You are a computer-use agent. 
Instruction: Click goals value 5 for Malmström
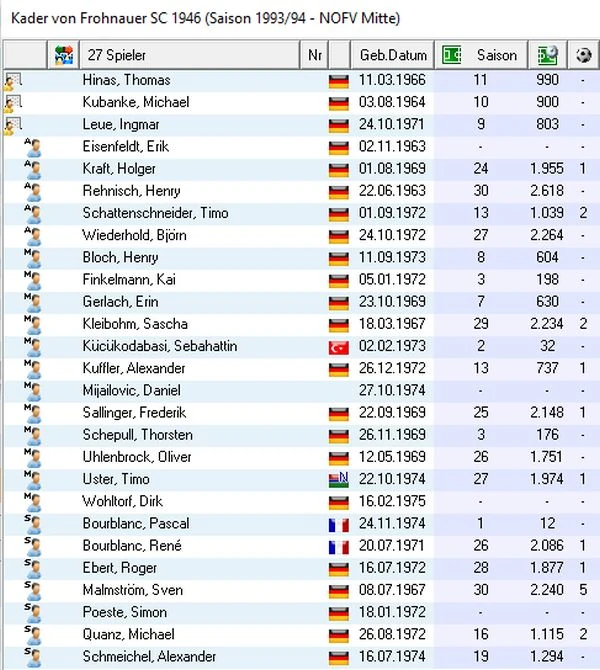coord(583,590)
